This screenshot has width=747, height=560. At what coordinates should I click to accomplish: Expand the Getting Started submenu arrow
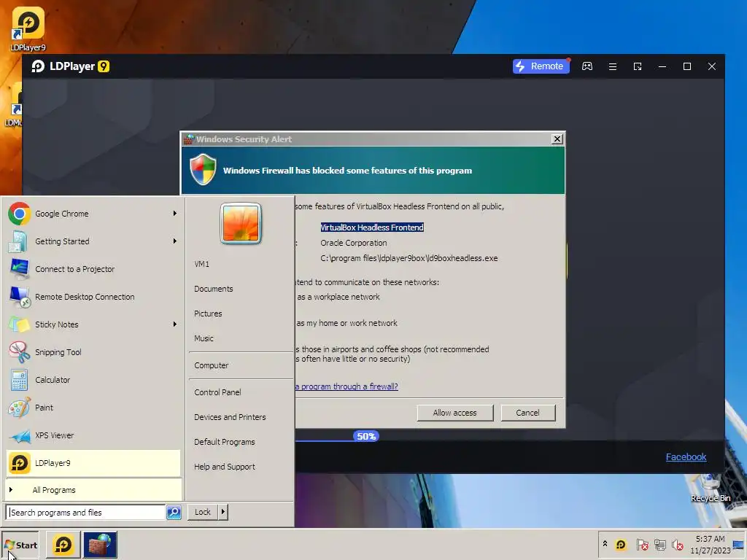(x=175, y=241)
